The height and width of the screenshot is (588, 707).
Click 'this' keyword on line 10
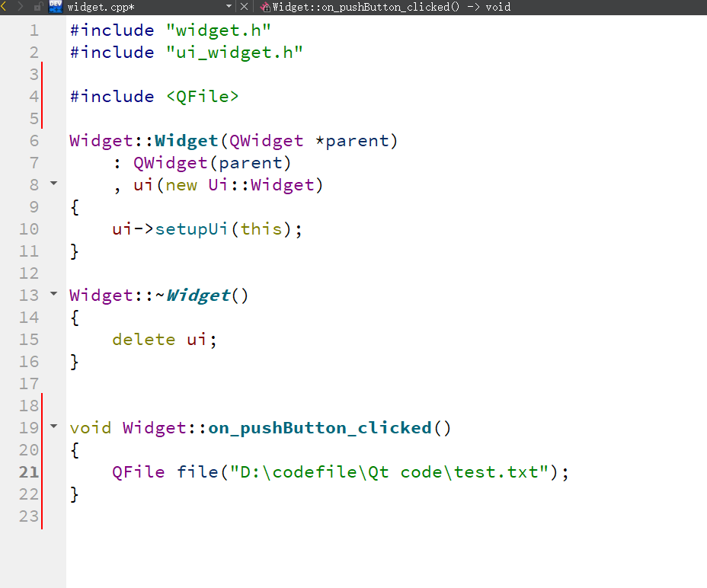point(261,229)
